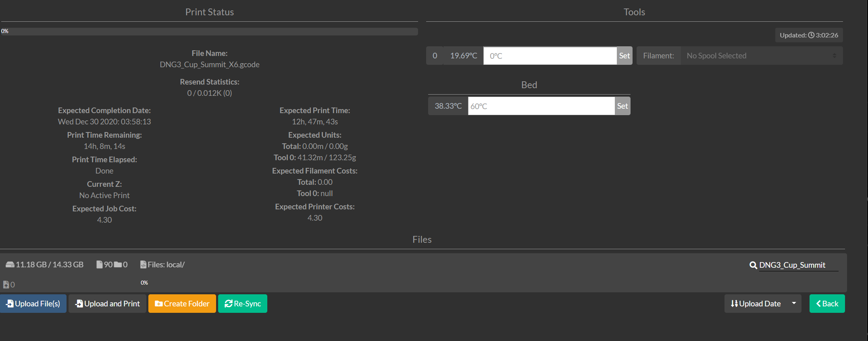Open the Upload Date sort dropdown
This screenshot has height=341, width=868.
(x=763, y=304)
